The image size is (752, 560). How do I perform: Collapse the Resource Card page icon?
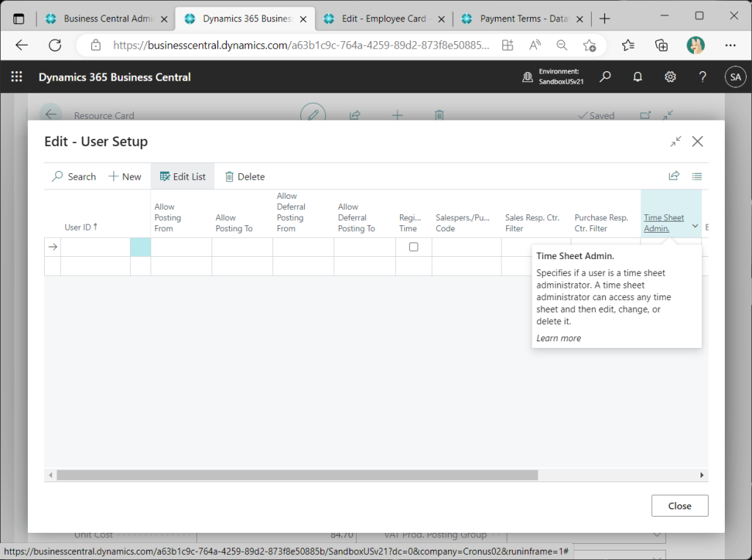[x=668, y=115]
